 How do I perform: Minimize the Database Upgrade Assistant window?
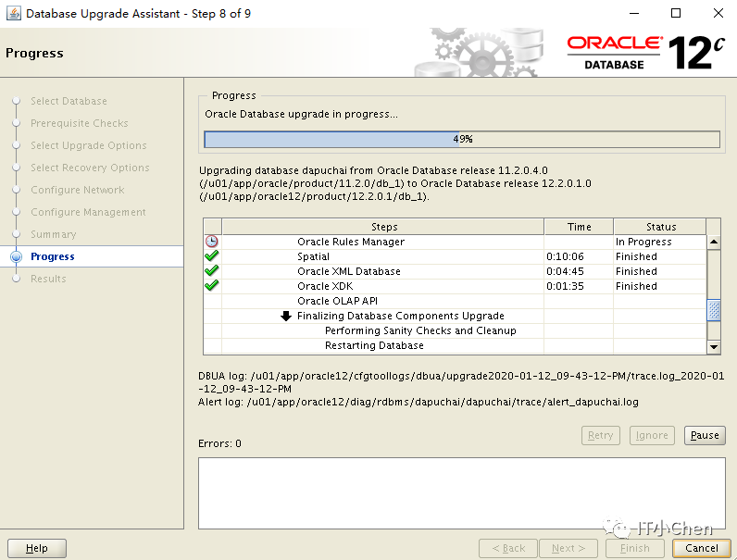click(634, 13)
